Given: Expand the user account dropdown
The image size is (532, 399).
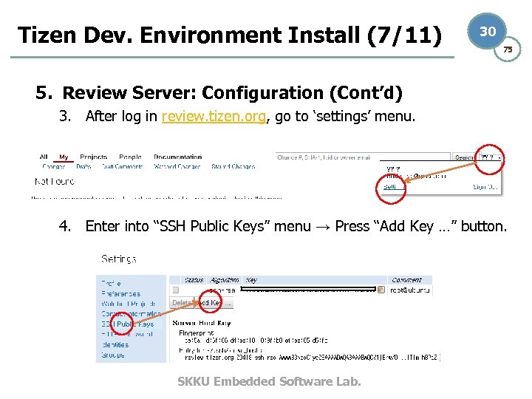Looking at the screenshot, I should [x=490, y=157].
